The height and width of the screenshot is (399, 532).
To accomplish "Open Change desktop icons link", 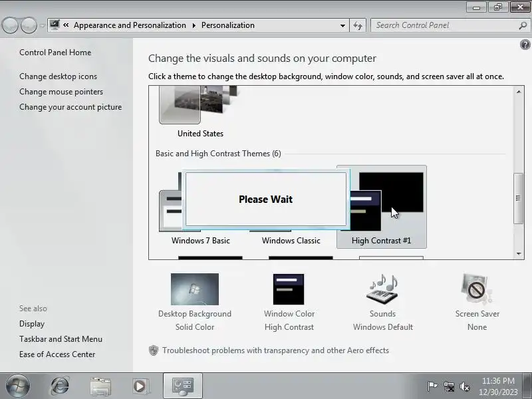I will pyautogui.click(x=58, y=76).
